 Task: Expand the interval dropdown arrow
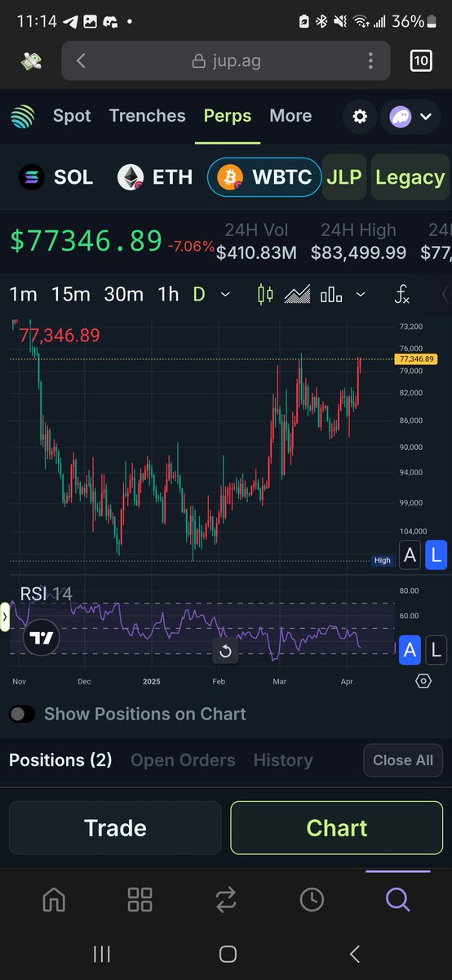tap(226, 295)
